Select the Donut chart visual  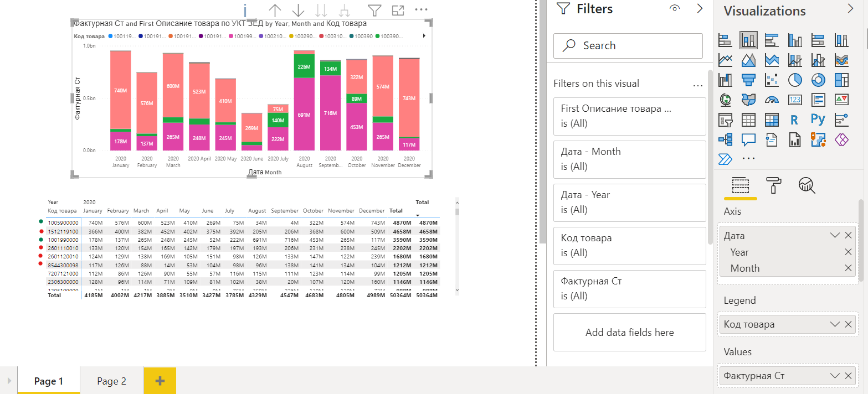pos(818,80)
